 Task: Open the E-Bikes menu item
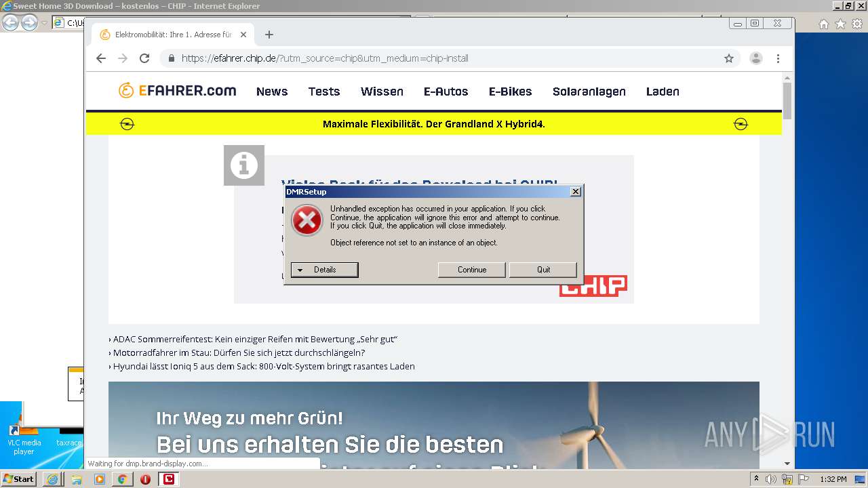point(511,91)
